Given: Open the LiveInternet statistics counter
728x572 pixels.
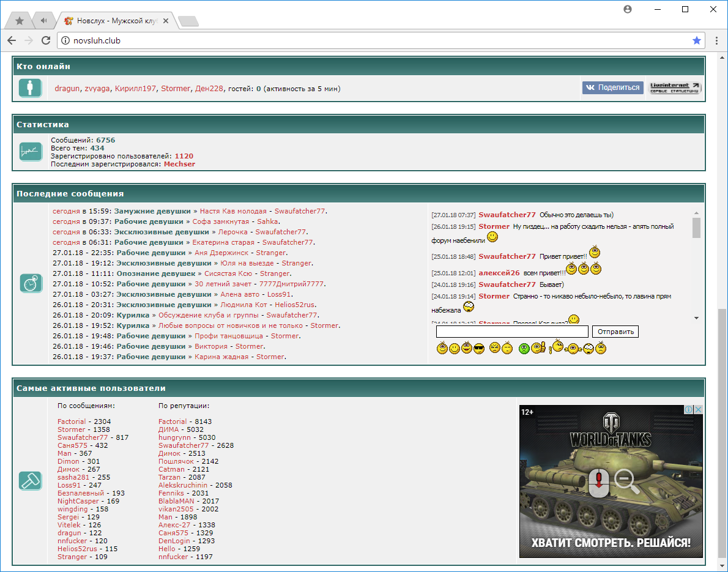Looking at the screenshot, I should coord(675,88).
